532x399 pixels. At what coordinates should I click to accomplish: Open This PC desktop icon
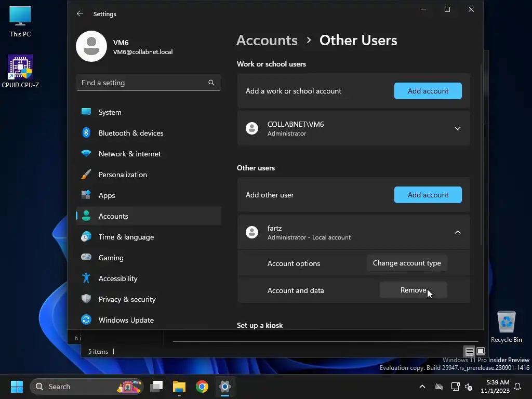tap(20, 21)
